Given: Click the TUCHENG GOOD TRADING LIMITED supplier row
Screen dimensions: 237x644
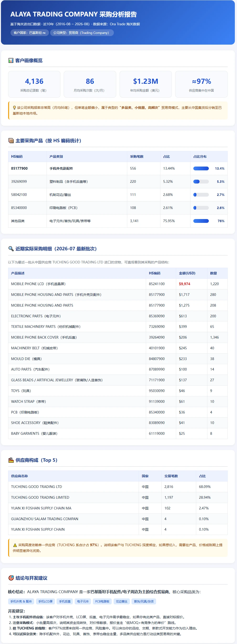Looking at the screenshot, I should pos(118,498).
